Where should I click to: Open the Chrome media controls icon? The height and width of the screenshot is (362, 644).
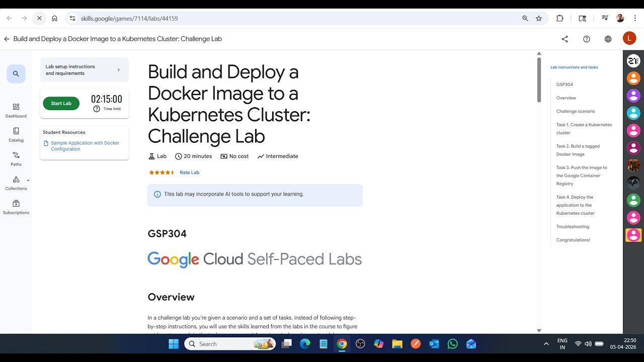604,18
